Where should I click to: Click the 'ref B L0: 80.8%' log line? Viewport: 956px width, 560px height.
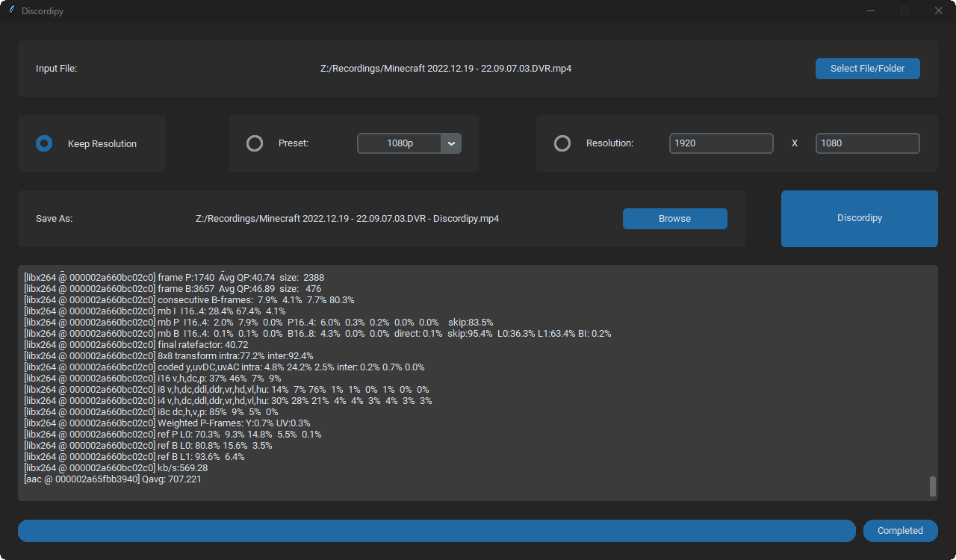(148, 446)
